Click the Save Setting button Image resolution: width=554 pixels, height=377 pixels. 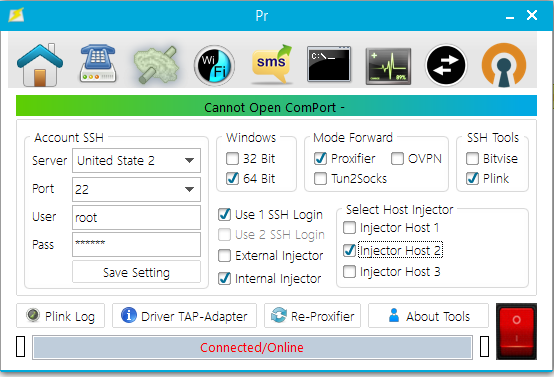point(136,272)
